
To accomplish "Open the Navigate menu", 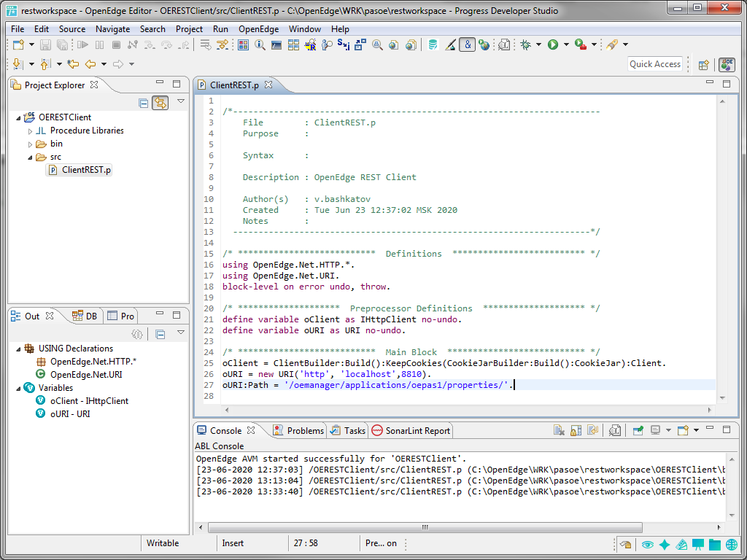I will (x=113, y=29).
